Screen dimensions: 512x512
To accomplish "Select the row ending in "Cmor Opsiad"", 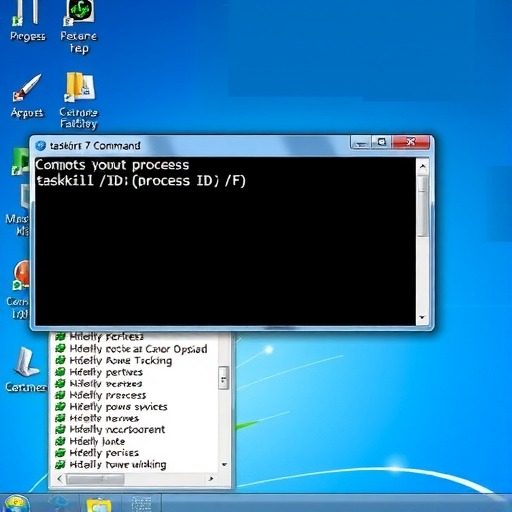I will point(131,349).
